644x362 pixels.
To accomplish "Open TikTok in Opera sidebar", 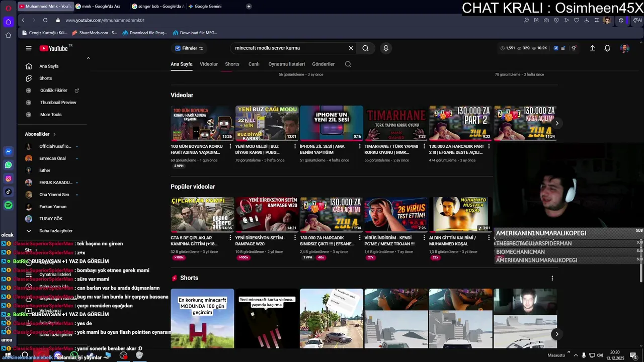I will pos(8,192).
